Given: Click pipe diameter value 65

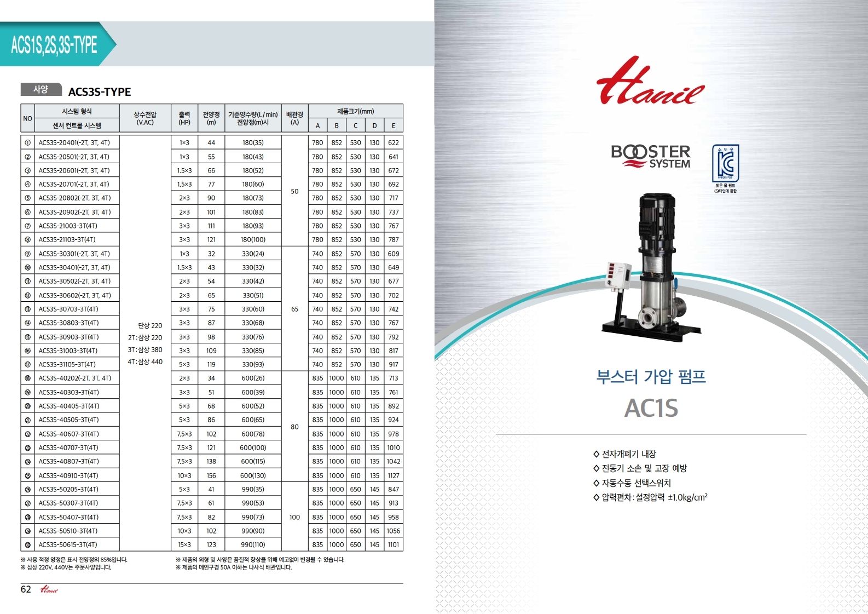Looking at the screenshot, I should point(294,309).
